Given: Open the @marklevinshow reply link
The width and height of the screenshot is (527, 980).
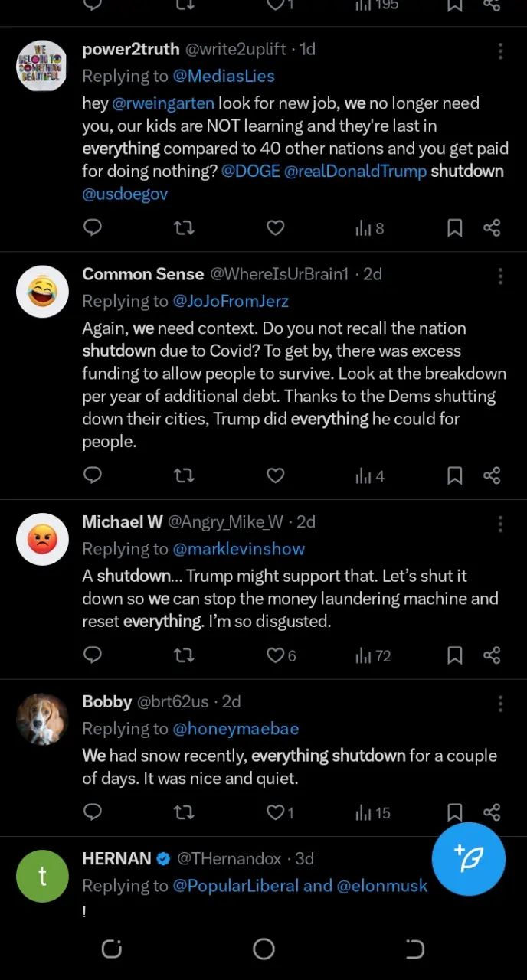Looking at the screenshot, I should pos(238,548).
